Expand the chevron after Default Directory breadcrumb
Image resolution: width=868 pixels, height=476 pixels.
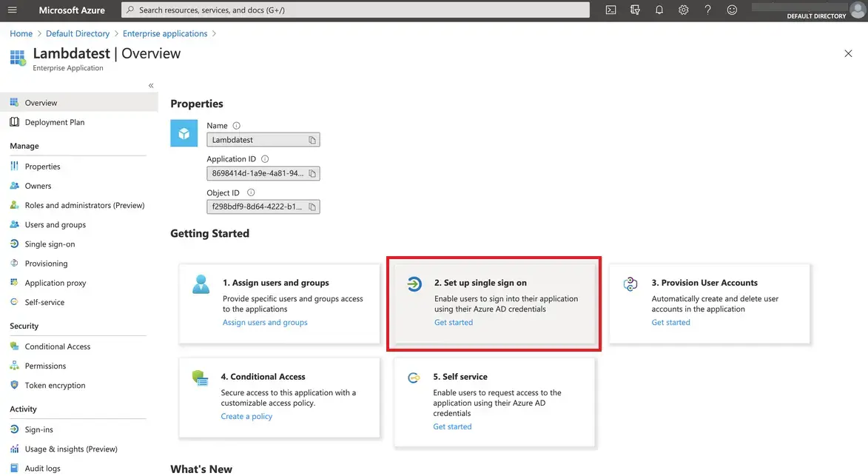(115, 33)
